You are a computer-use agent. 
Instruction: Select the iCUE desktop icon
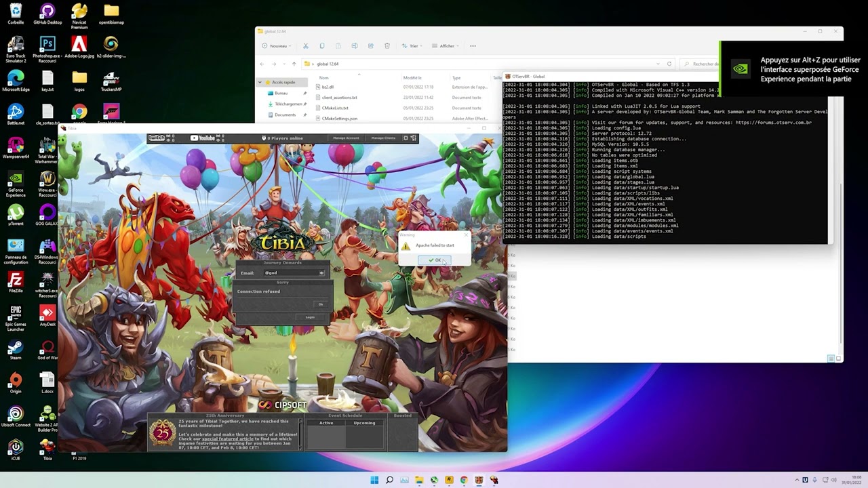15,449
